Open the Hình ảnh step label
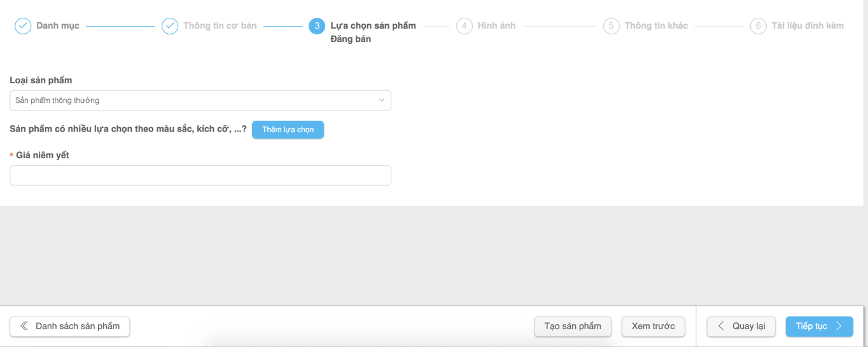This screenshot has width=868, height=347. (496, 26)
